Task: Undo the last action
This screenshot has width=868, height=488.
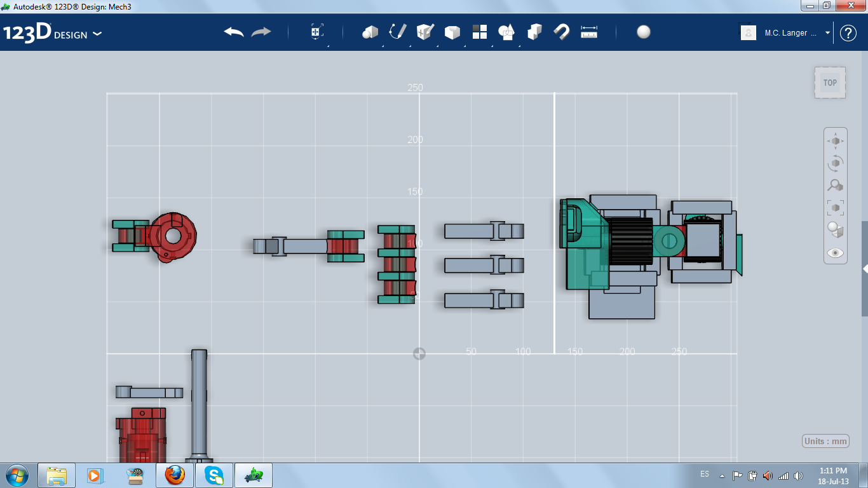Action: 234,32
